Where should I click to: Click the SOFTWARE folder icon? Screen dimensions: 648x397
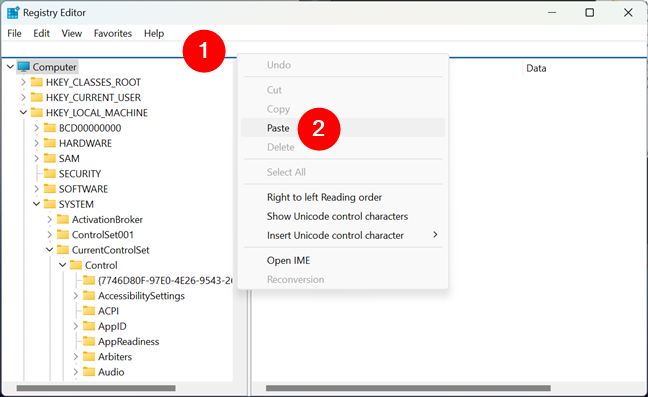[50, 189]
